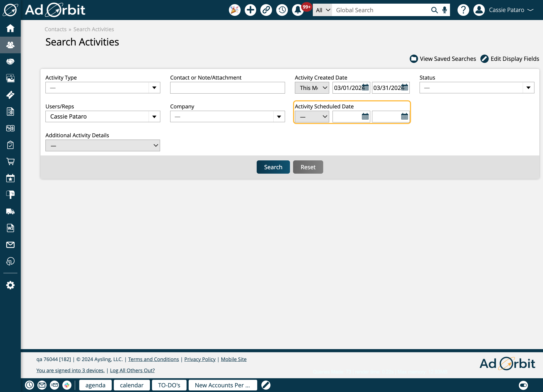Click the Search button

click(x=273, y=167)
